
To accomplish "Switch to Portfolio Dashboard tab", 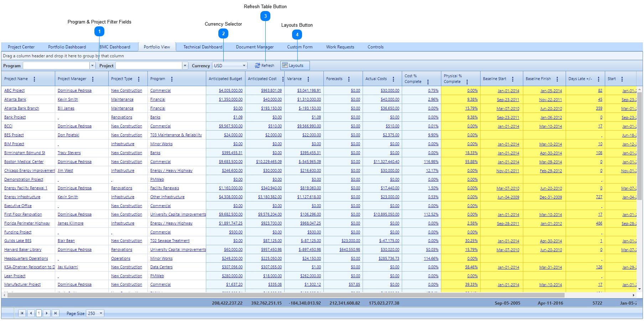I will click(67, 47).
